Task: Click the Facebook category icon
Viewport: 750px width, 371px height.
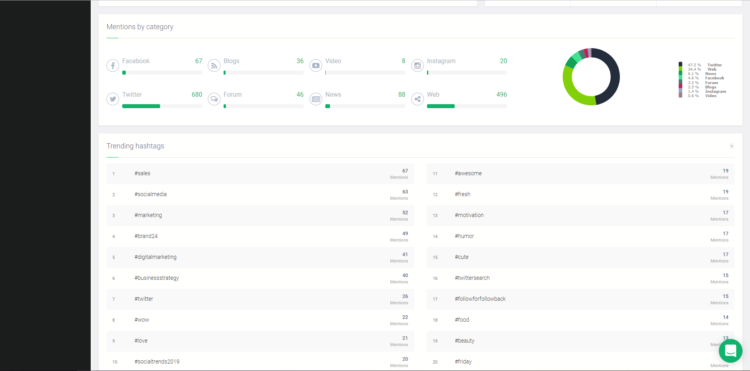Action: pyautogui.click(x=112, y=65)
